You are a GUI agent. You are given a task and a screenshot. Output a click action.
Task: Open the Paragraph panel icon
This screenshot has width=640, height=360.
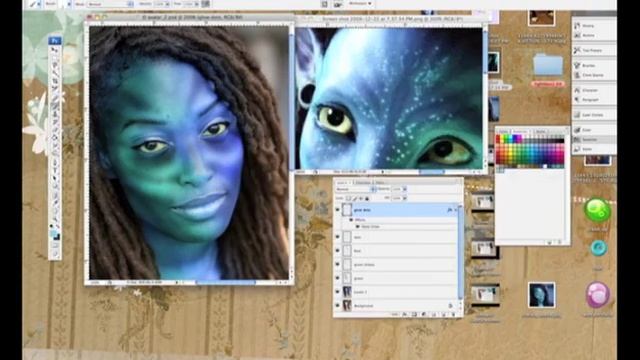tap(577, 100)
